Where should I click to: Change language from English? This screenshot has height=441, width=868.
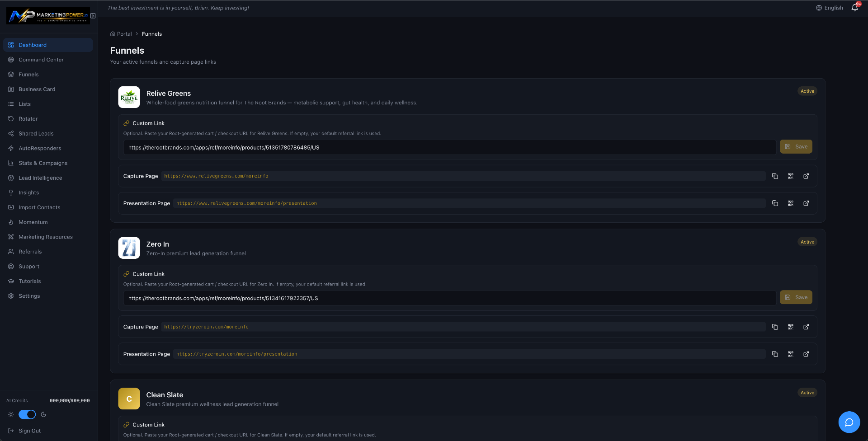coord(830,8)
